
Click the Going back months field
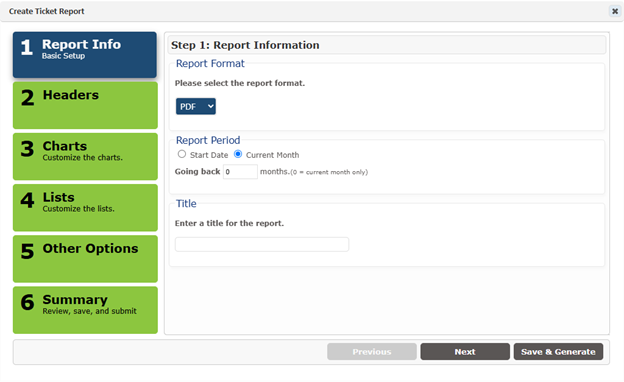click(x=240, y=172)
